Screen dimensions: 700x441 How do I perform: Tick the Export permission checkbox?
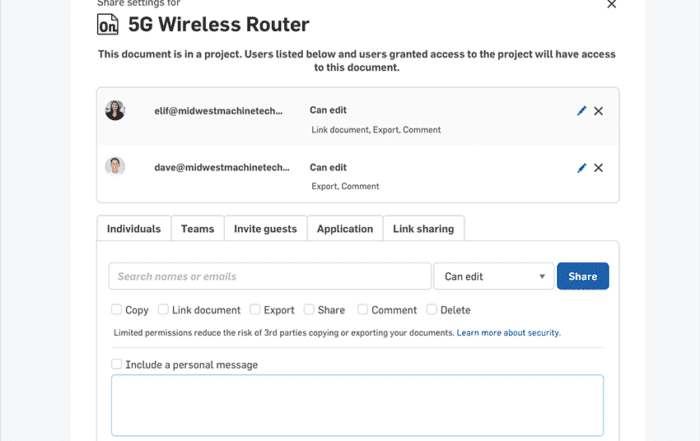(x=255, y=309)
